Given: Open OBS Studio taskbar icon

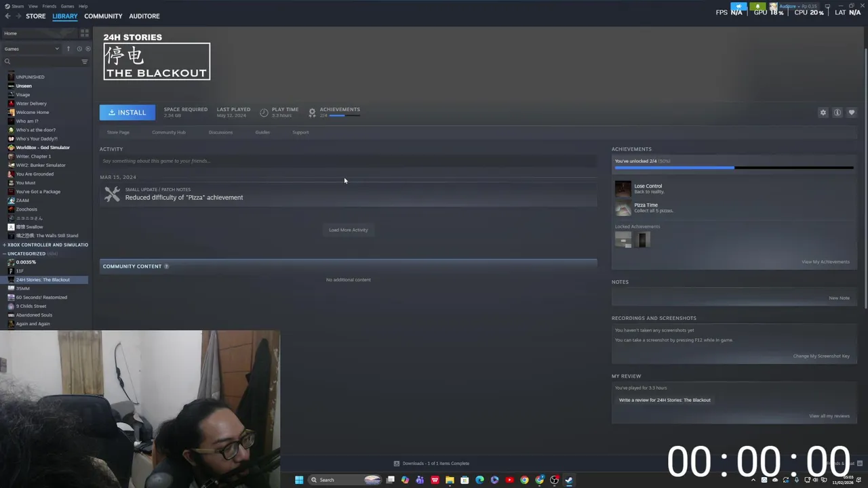Looking at the screenshot, I should (x=554, y=480).
